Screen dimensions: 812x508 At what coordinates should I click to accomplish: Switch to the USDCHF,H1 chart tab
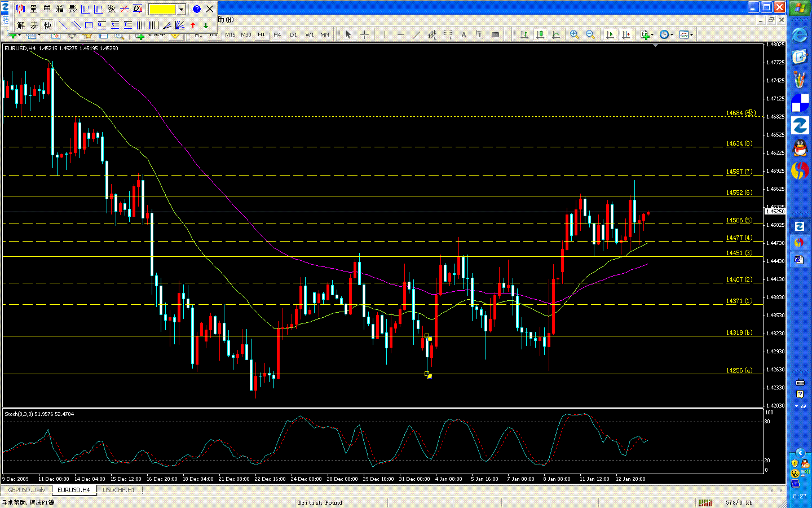[118, 490]
